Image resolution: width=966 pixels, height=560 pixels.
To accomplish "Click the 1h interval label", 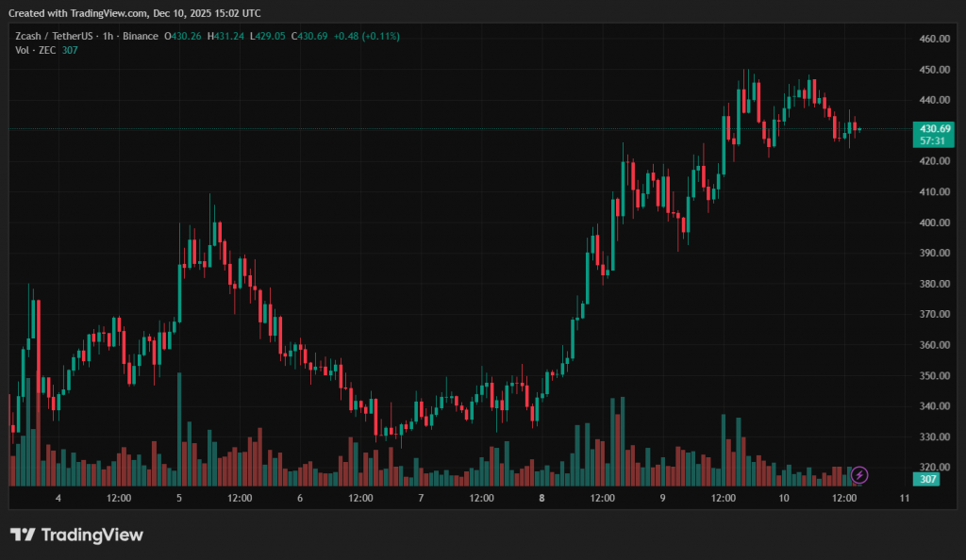I will click(x=110, y=37).
